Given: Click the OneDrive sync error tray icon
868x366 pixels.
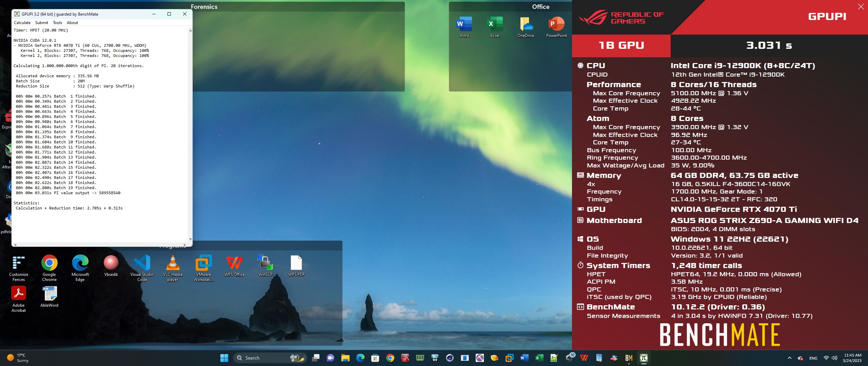Looking at the screenshot, I should coord(801,358).
